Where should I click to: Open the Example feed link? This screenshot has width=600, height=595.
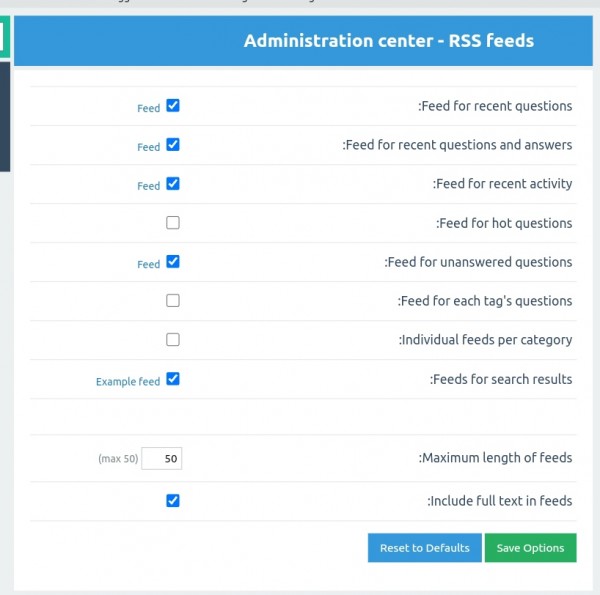tap(127, 381)
